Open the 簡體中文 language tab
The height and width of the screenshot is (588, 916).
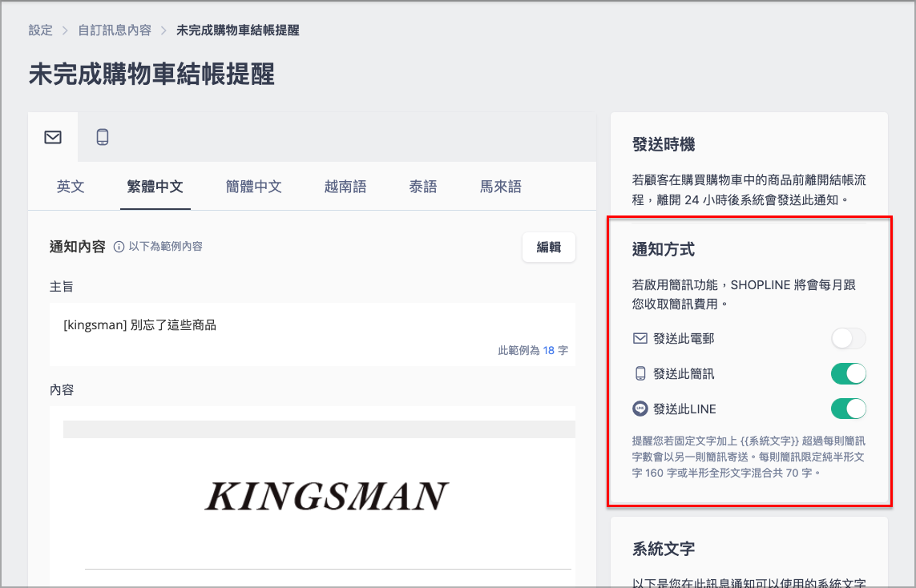pyautogui.click(x=254, y=187)
